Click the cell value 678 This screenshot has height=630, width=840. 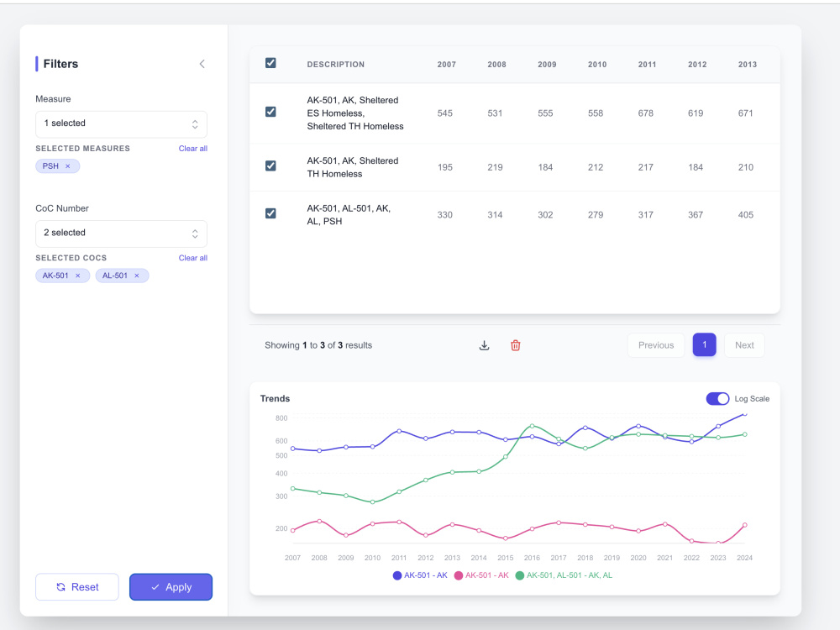645,113
